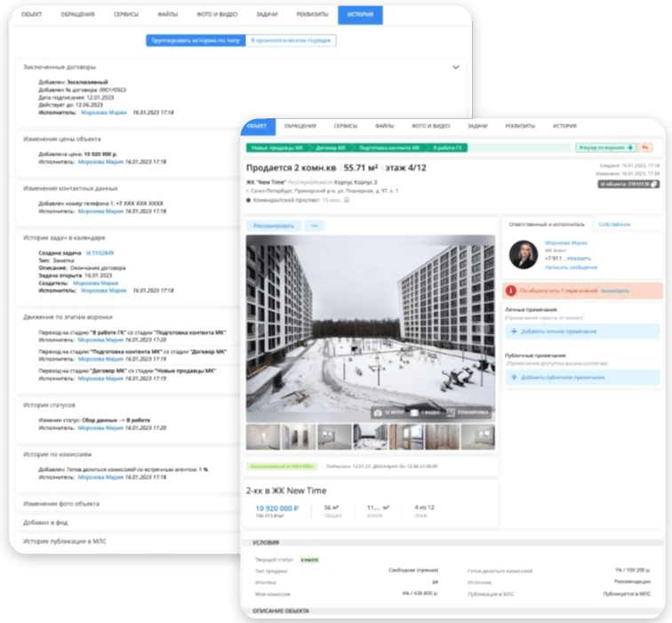672x623 pixels.
Task: Click the transport icon after 15 мин.
Action: point(347,200)
